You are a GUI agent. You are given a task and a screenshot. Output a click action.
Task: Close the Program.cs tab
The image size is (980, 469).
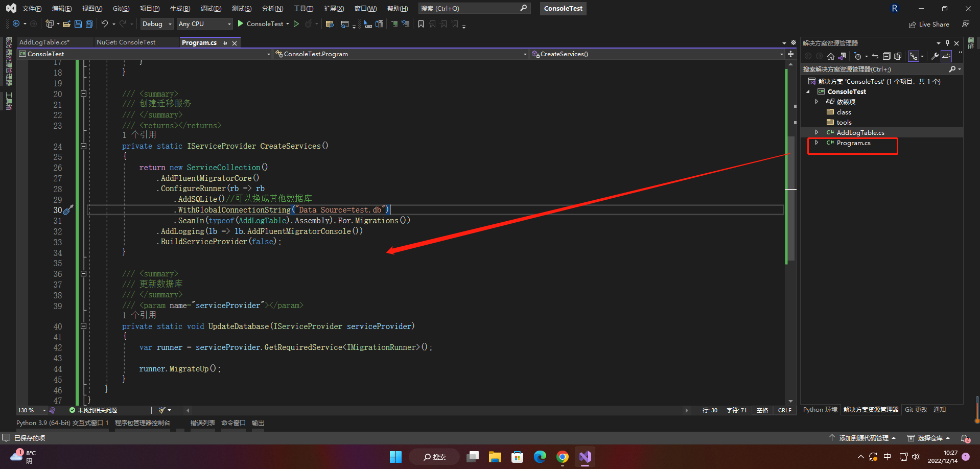pyautogui.click(x=235, y=43)
